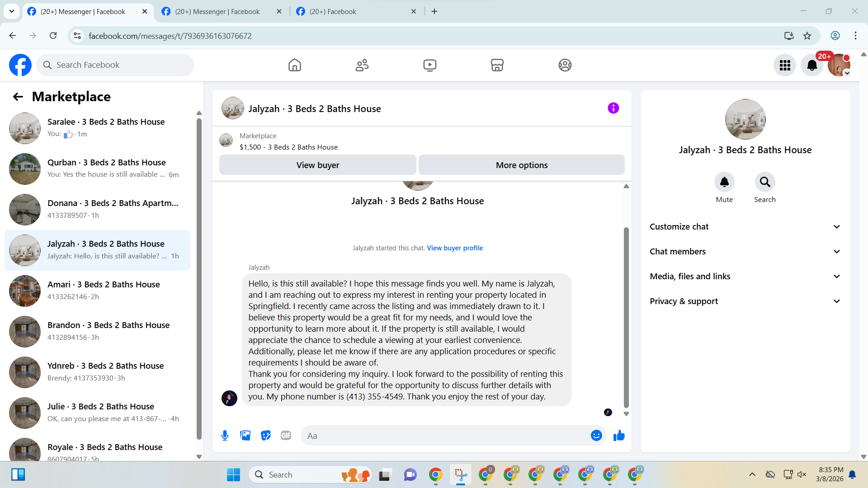Click the voice clip microphone icon
Screen dimensions: 868x488
pyautogui.click(x=225, y=436)
